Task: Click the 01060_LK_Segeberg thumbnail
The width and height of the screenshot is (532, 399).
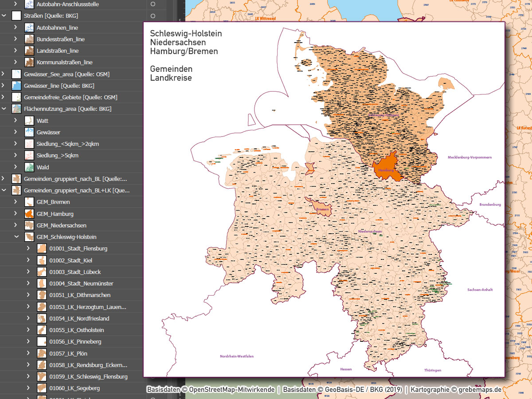Action: pyautogui.click(x=42, y=388)
